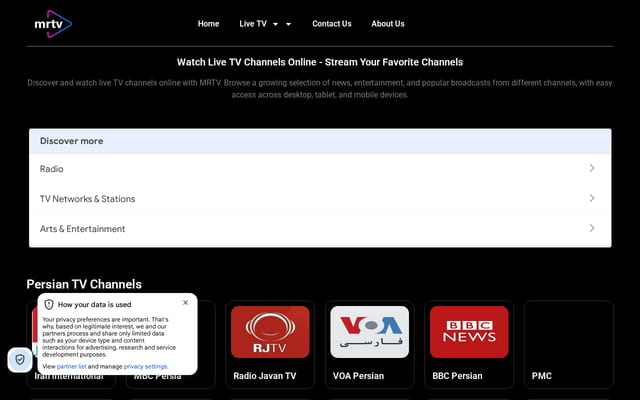Click the chevron on the Radio row
Screen dimensions: 640x400
(x=591, y=168)
